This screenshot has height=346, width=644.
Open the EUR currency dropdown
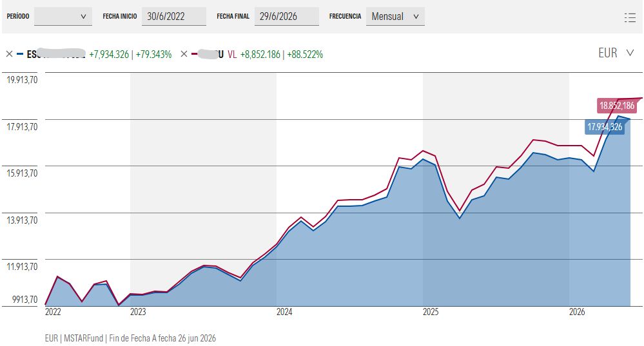(616, 53)
